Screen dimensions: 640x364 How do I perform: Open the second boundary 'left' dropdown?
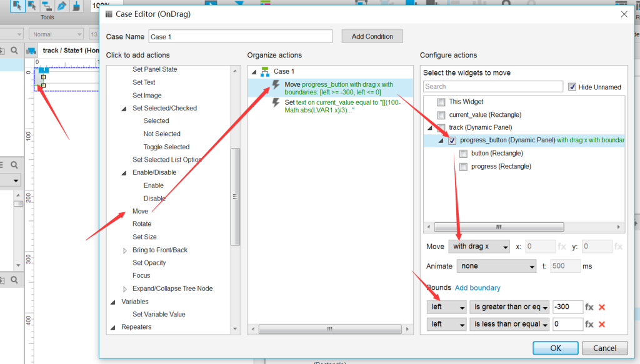[x=446, y=324]
